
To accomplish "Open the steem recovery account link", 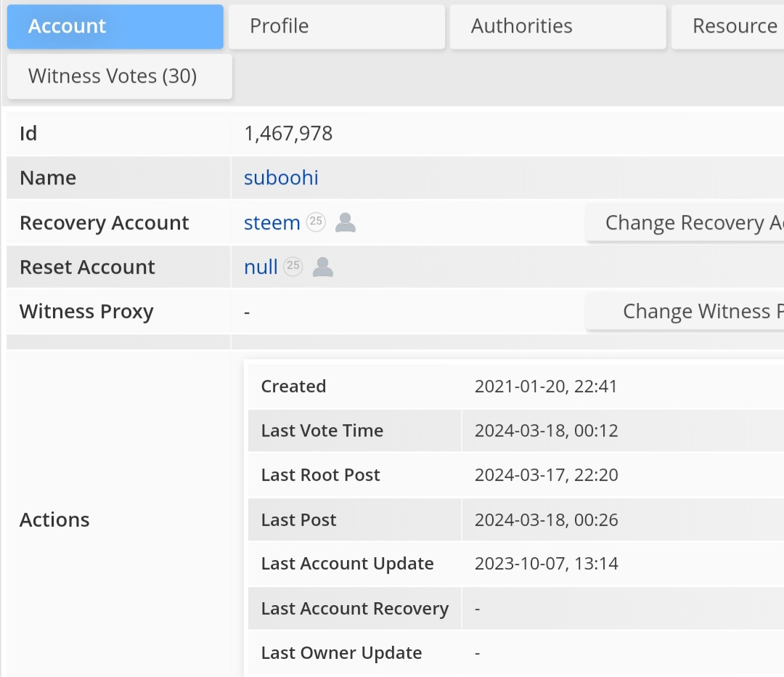I will (272, 223).
